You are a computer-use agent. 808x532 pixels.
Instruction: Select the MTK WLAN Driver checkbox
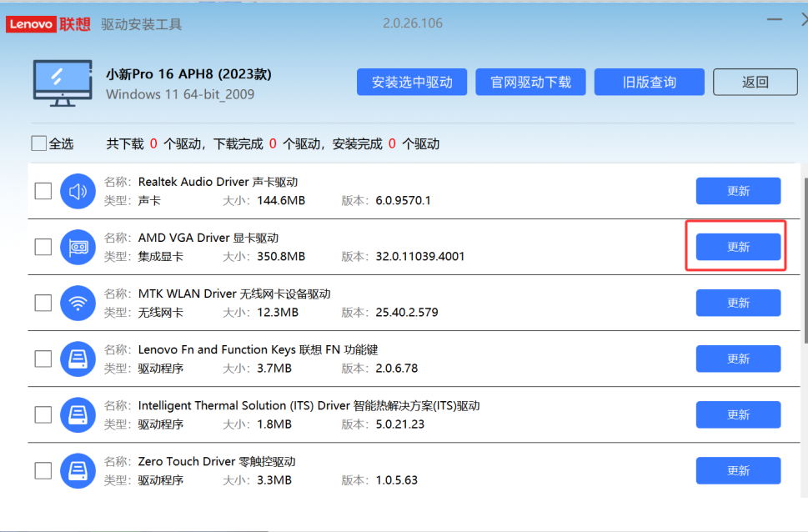[x=43, y=303]
